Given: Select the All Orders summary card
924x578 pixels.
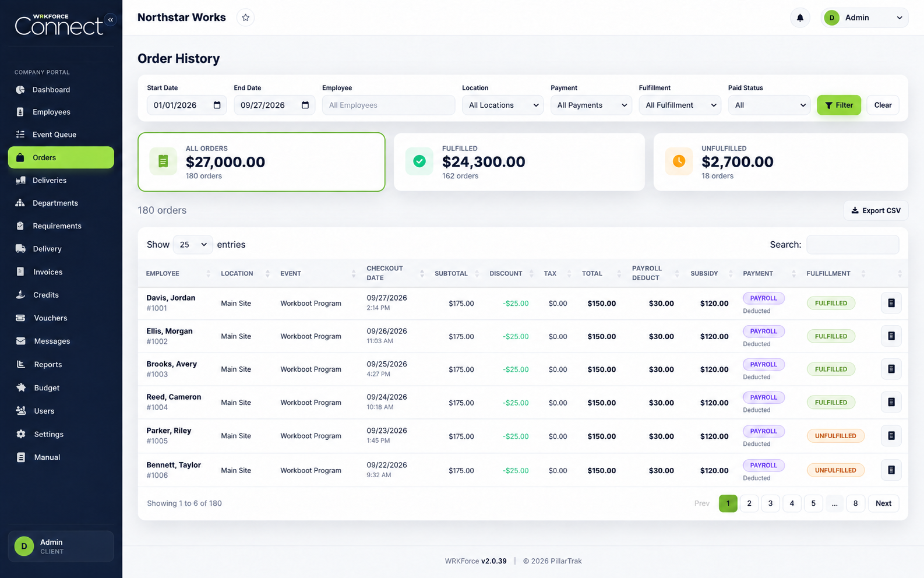Looking at the screenshot, I should click(x=262, y=162).
